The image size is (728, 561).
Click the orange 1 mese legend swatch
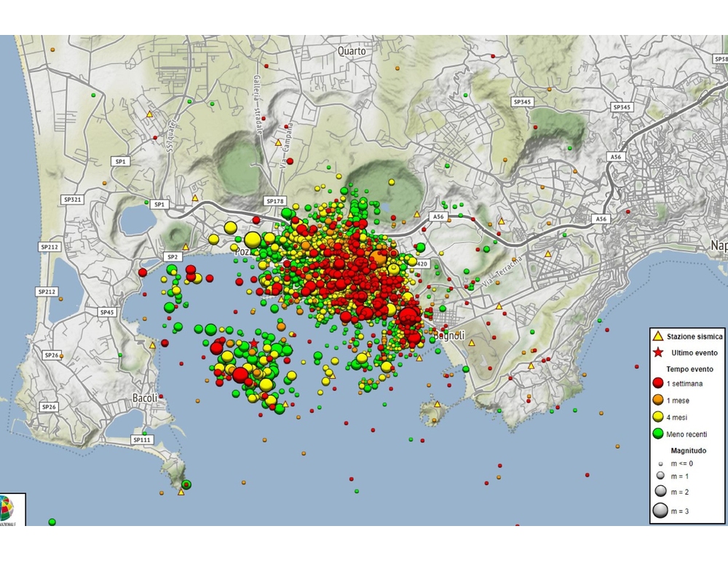click(x=657, y=401)
